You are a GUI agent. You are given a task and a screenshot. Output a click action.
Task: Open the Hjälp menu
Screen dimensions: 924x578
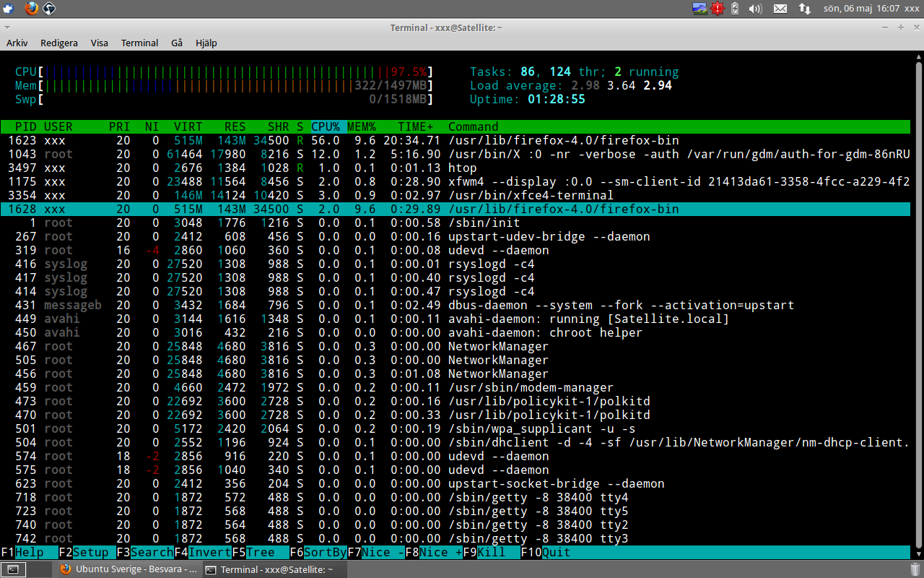coord(206,43)
